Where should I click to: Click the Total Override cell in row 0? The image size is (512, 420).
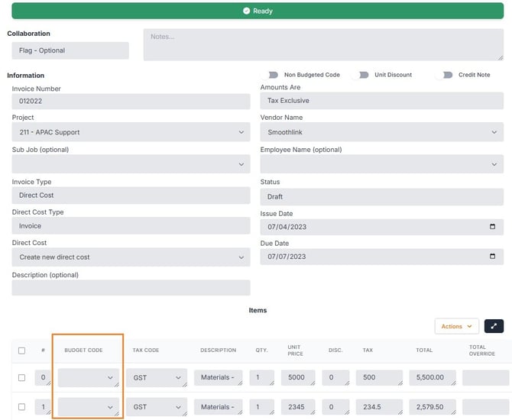486,377
